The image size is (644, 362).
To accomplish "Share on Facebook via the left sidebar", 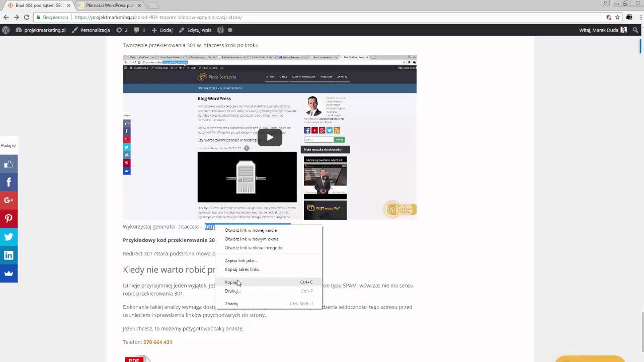I will click(9, 182).
